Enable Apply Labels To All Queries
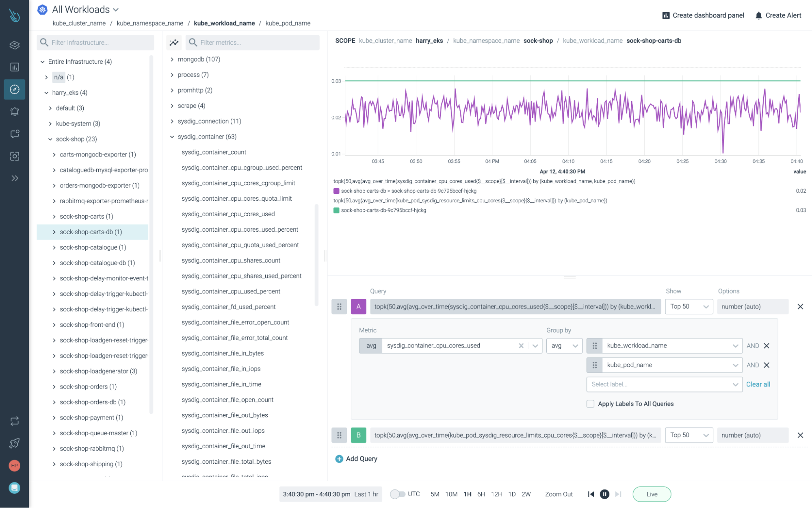Screen dimensions: 812x508 click(x=590, y=404)
